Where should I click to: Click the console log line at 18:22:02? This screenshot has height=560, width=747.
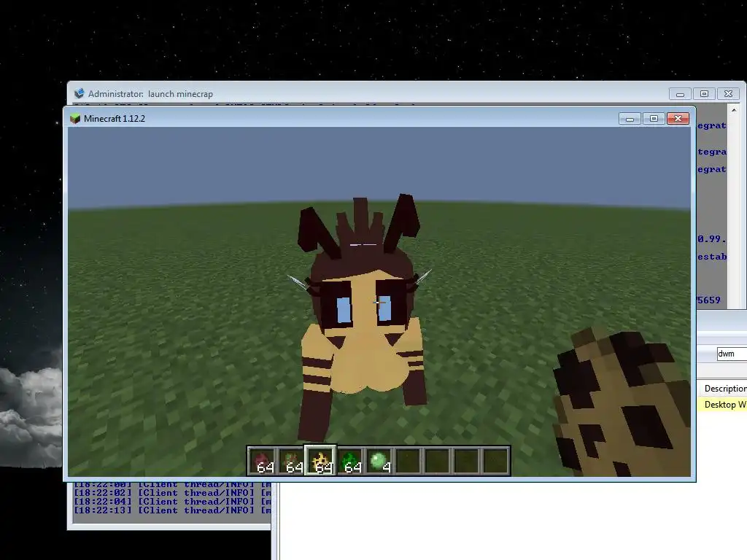[x=172, y=493]
